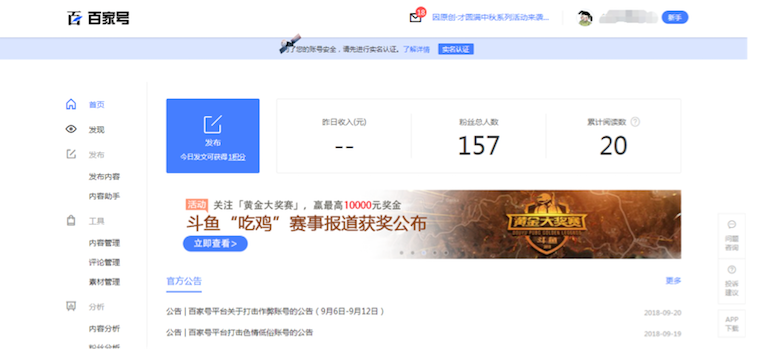Screen dimensions: 759x364
Task: Click the 立即查看 banner button
Action: (215, 243)
